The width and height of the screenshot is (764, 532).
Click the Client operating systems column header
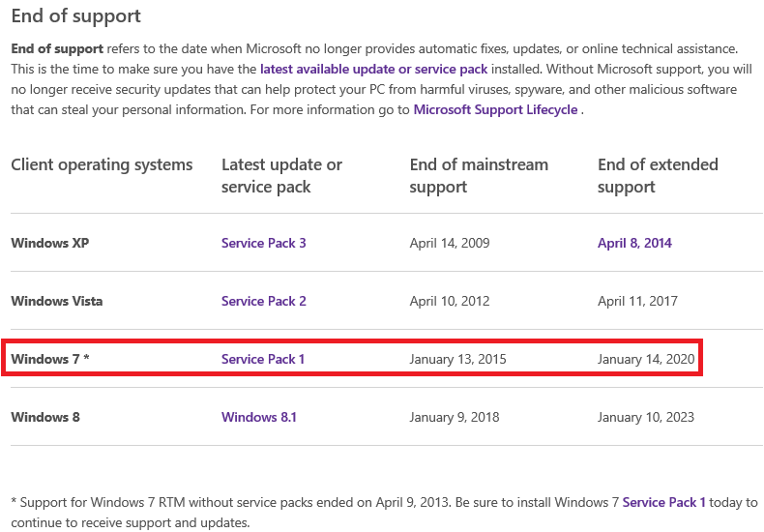[102, 164]
